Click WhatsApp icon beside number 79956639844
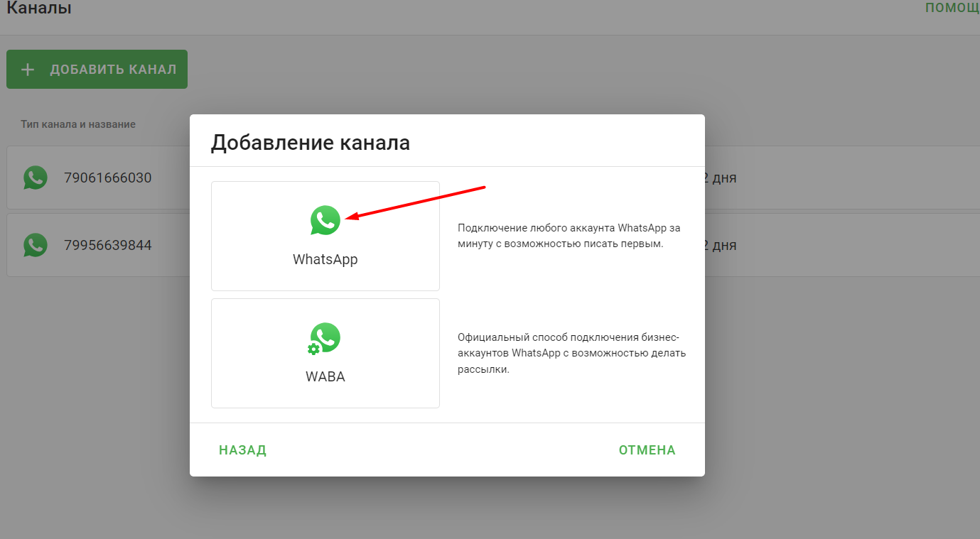The image size is (980, 539). pyautogui.click(x=36, y=246)
